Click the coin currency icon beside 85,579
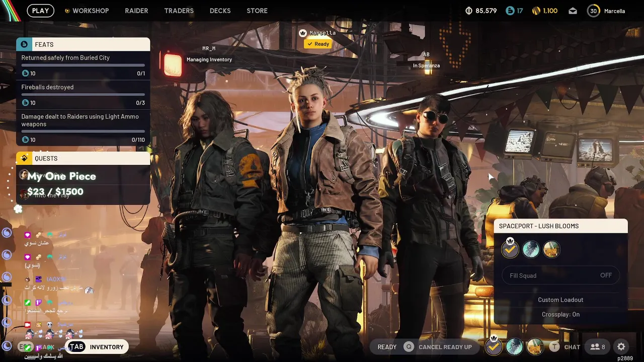Screen dimensions: 644x362 coord(469,11)
